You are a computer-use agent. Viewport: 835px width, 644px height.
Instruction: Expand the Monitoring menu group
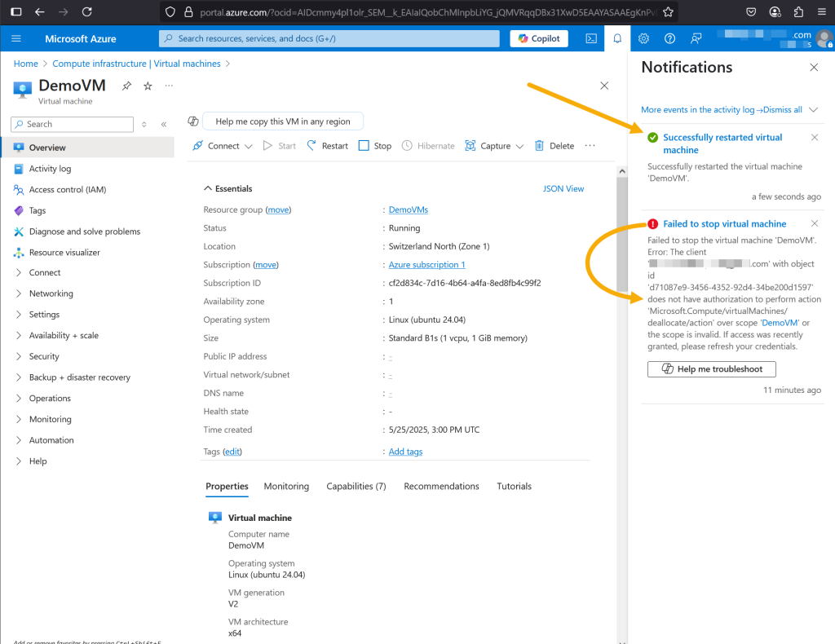[19, 419]
